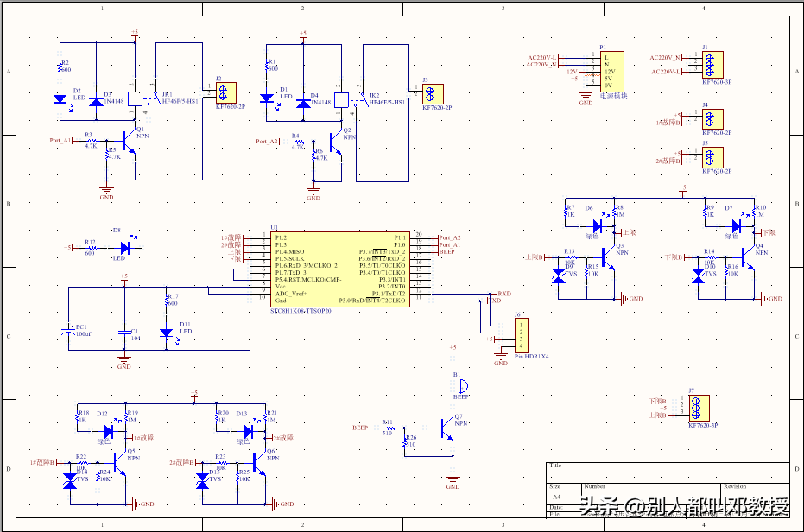
Task: Click the Q7 NPN transistor near BEEP
Action: pos(446,427)
